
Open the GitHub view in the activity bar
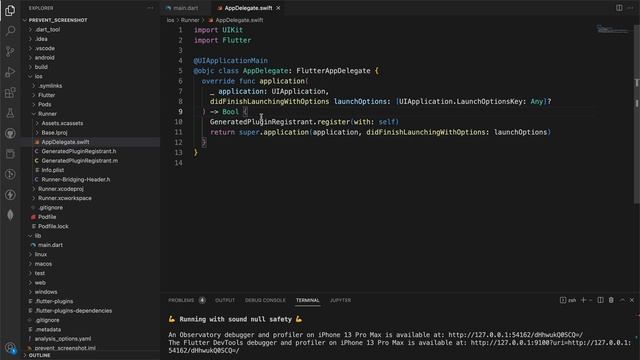coord(10,133)
